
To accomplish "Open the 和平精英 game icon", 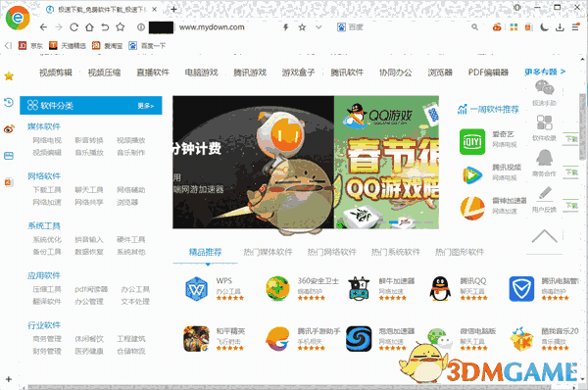I will pyautogui.click(x=196, y=339).
